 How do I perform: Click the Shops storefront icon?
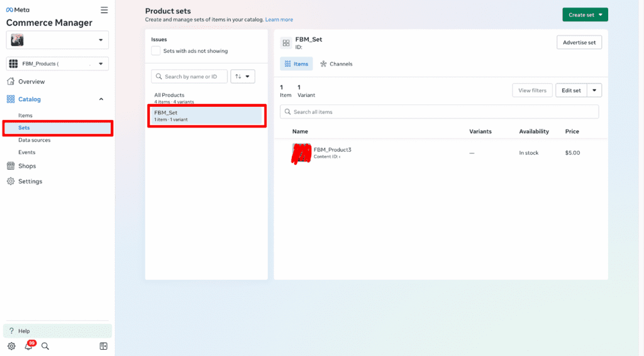point(11,166)
